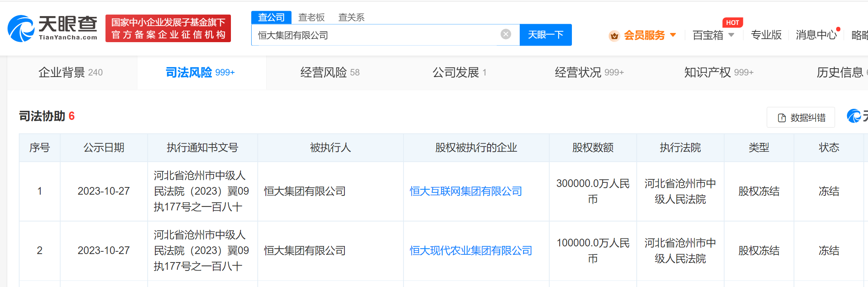
Task: Click 冻结 status in row 2
Action: point(829,251)
